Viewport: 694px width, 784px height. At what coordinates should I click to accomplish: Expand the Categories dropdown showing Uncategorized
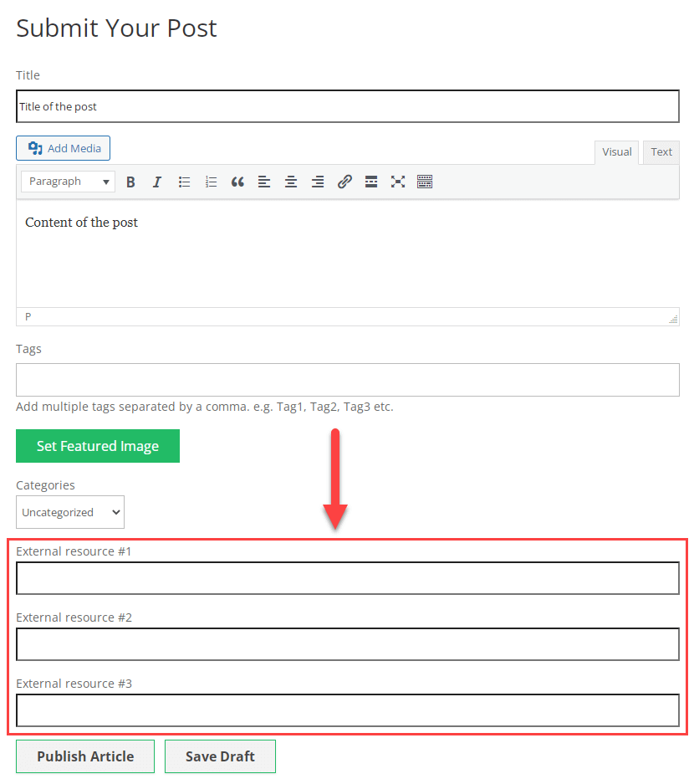70,512
